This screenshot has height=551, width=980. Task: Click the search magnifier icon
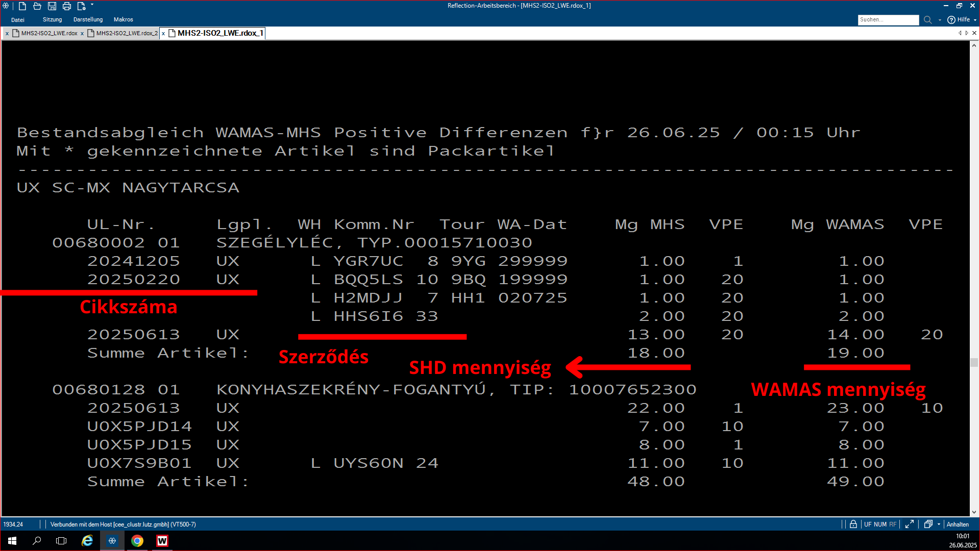927,20
